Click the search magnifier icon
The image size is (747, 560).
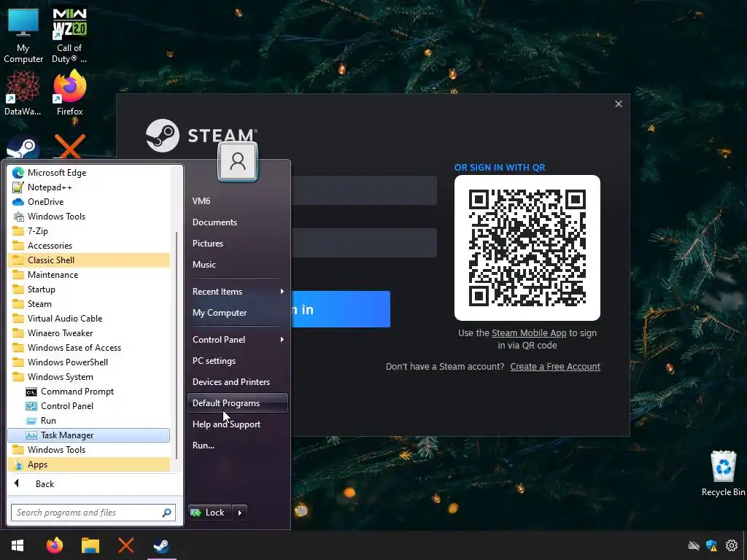click(166, 513)
